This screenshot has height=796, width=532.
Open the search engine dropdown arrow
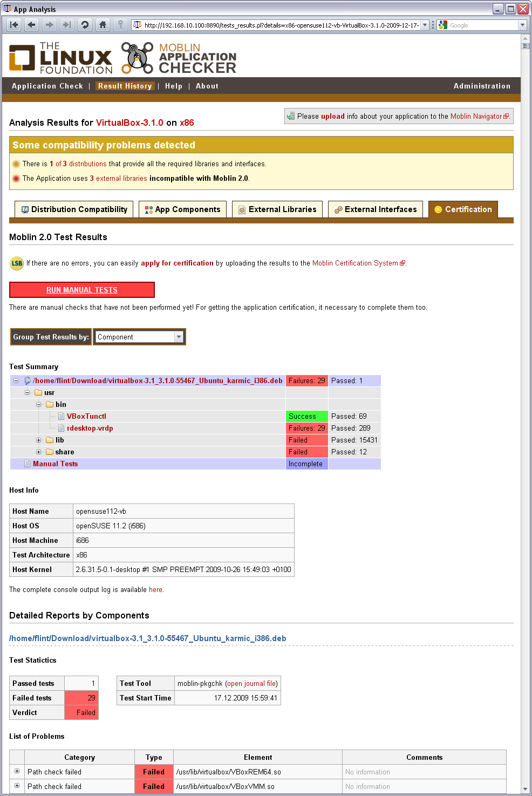coord(522,25)
